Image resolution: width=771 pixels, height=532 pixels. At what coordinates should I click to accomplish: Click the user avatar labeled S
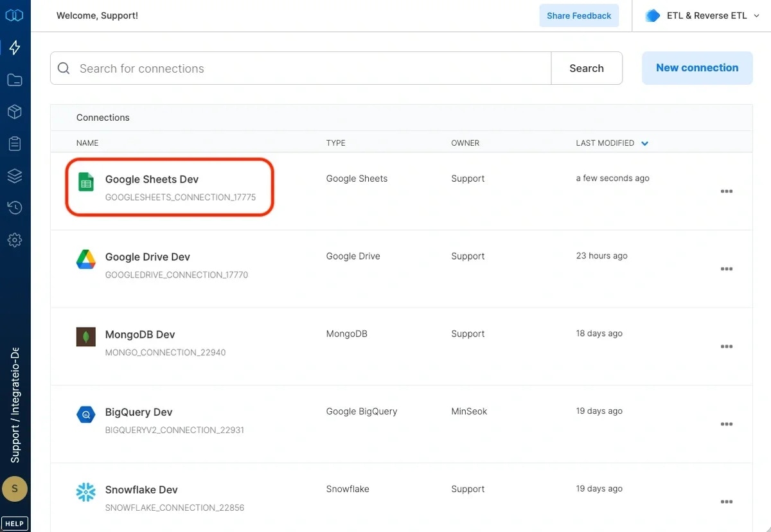point(15,489)
